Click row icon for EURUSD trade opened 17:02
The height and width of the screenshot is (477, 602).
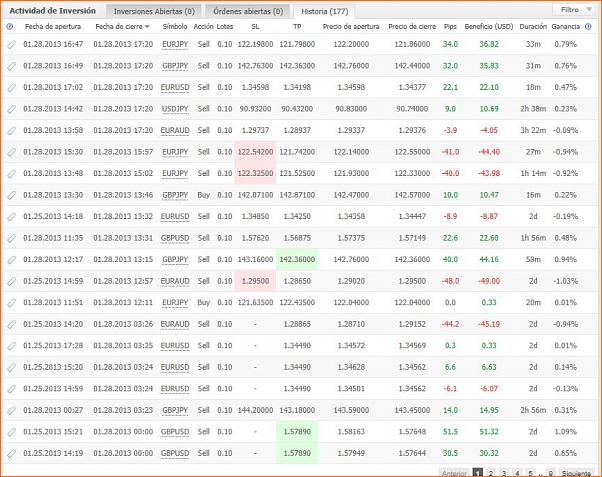(x=12, y=88)
